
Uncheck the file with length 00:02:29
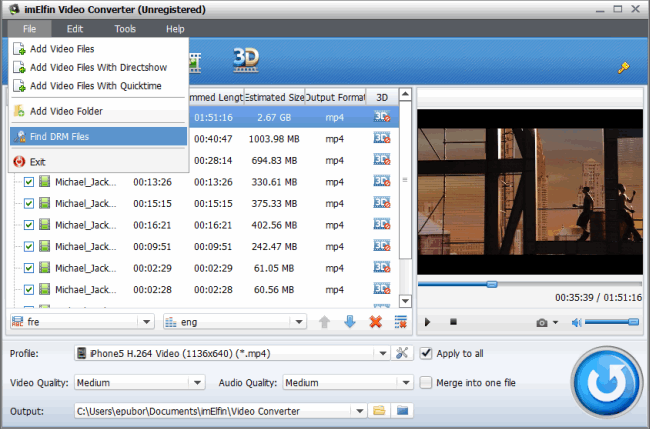29,268
